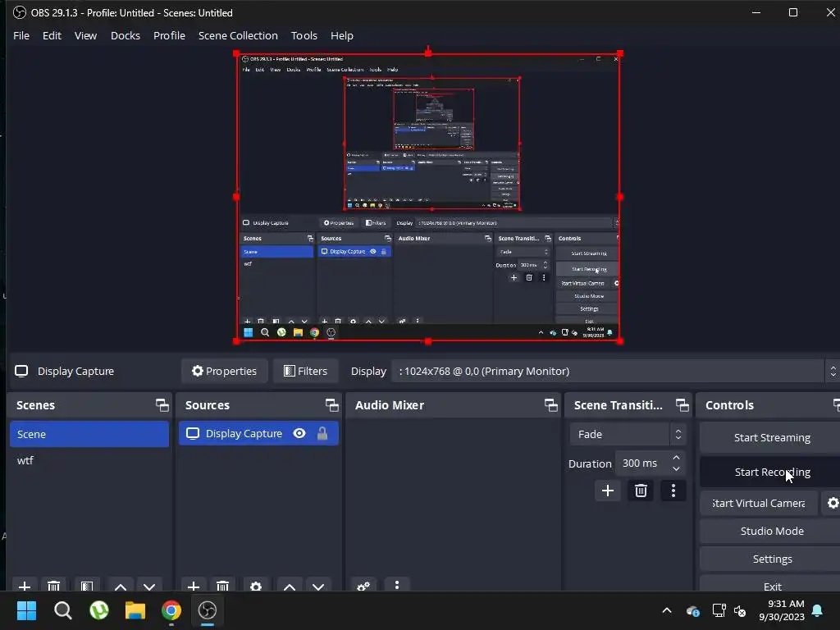Show hidden system tray icons
This screenshot has height=630, width=840.
(x=667, y=610)
